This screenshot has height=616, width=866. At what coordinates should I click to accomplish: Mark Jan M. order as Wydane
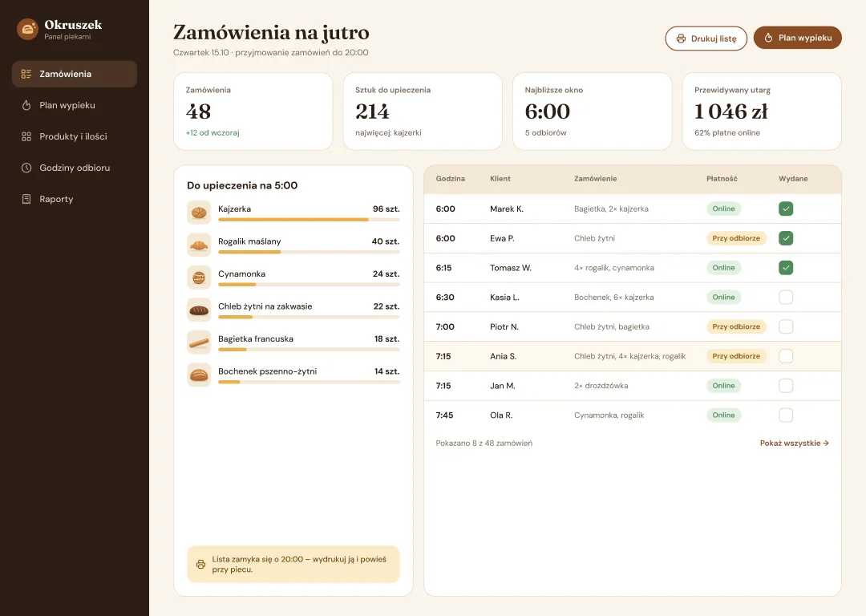pos(785,386)
